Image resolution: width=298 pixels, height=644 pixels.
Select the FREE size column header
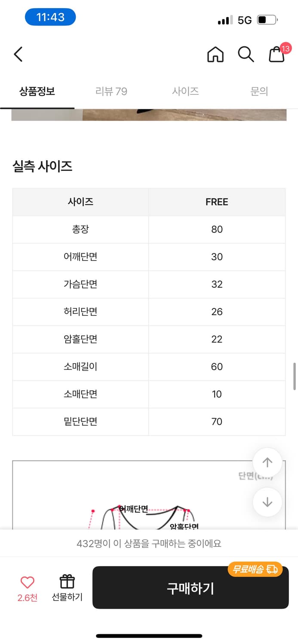(217, 202)
